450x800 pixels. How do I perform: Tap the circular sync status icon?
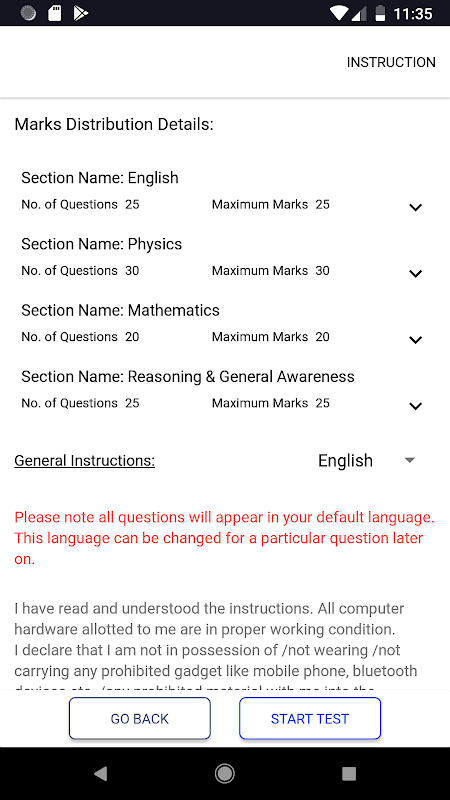pos(29,13)
